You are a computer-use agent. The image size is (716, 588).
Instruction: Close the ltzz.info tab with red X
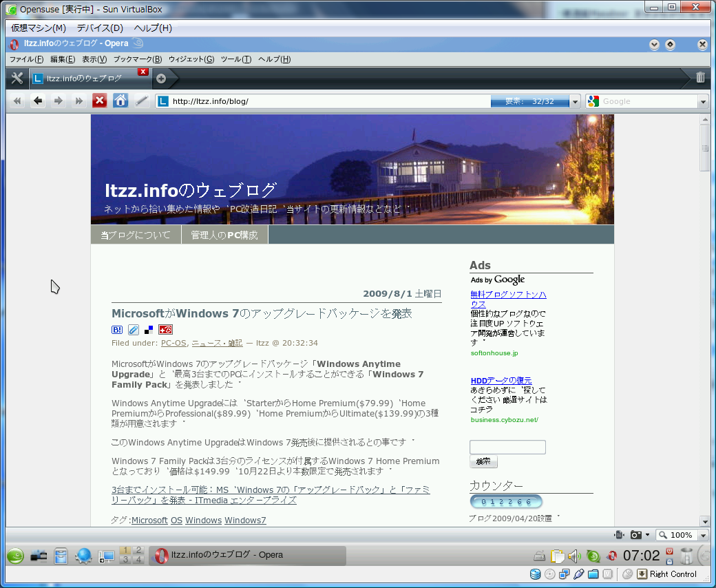click(x=143, y=72)
